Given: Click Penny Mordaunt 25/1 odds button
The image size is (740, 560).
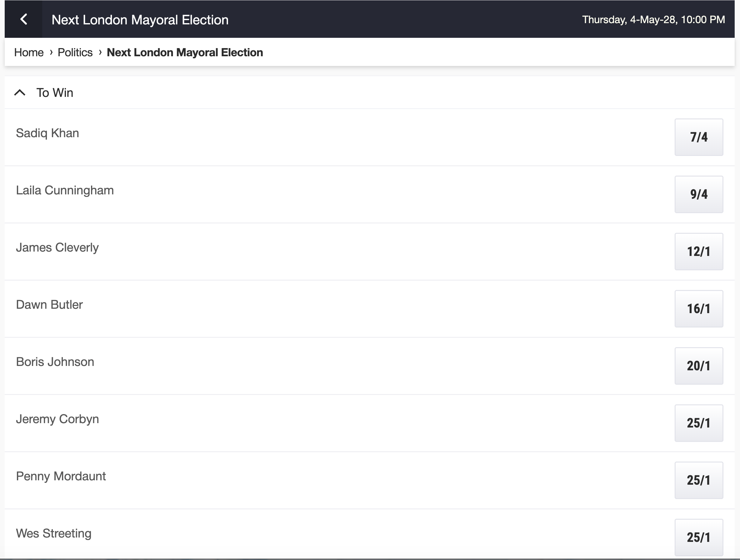Looking at the screenshot, I should coord(698,480).
